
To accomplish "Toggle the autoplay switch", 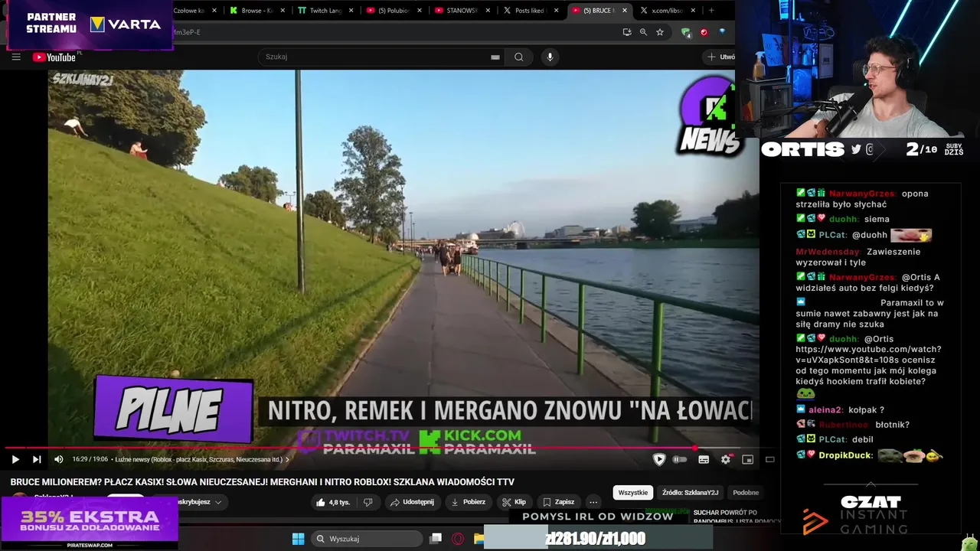I will pyautogui.click(x=679, y=459).
